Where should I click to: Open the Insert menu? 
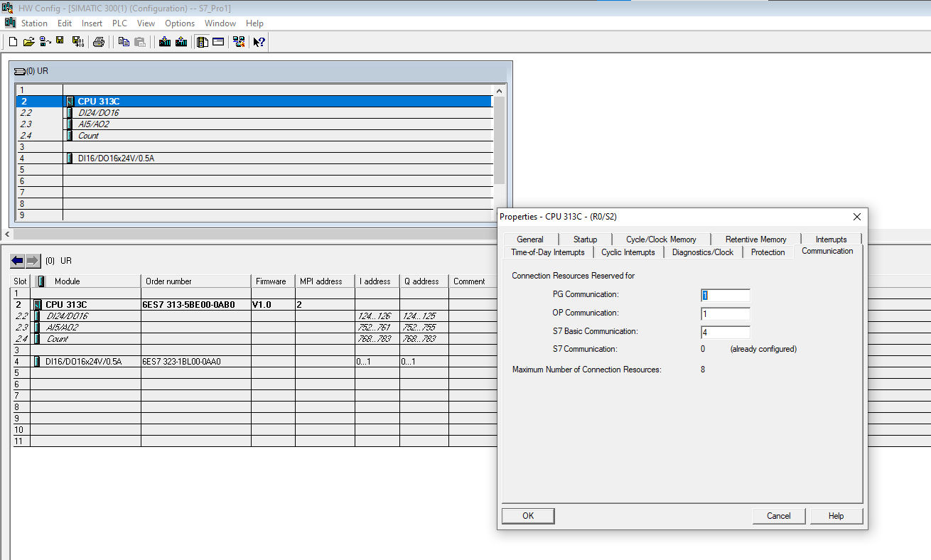click(92, 23)
